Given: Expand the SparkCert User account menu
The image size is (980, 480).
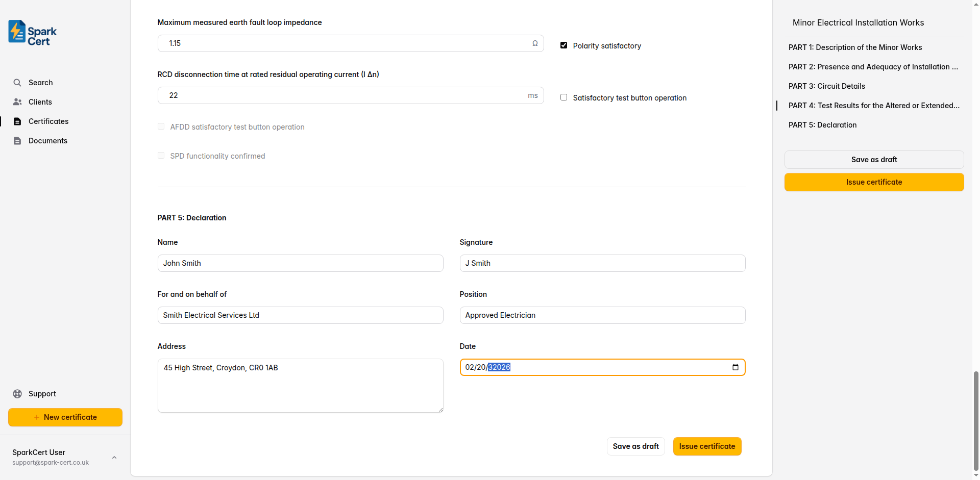Looking at the screenshot, I should [x=114, y=458].
